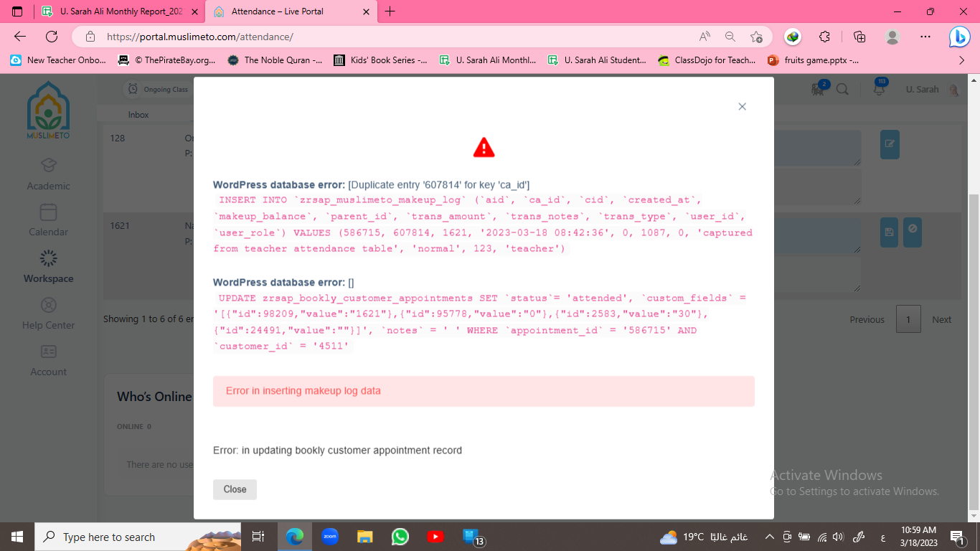Click 'Error in inserting makeup log data' alert
The width and height of the screenshot is (980, 551).
(484, 391)
